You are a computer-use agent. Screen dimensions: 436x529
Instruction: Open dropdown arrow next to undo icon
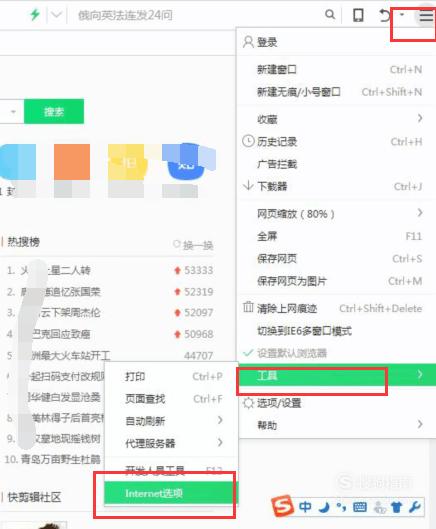click(x=402, y=14)
